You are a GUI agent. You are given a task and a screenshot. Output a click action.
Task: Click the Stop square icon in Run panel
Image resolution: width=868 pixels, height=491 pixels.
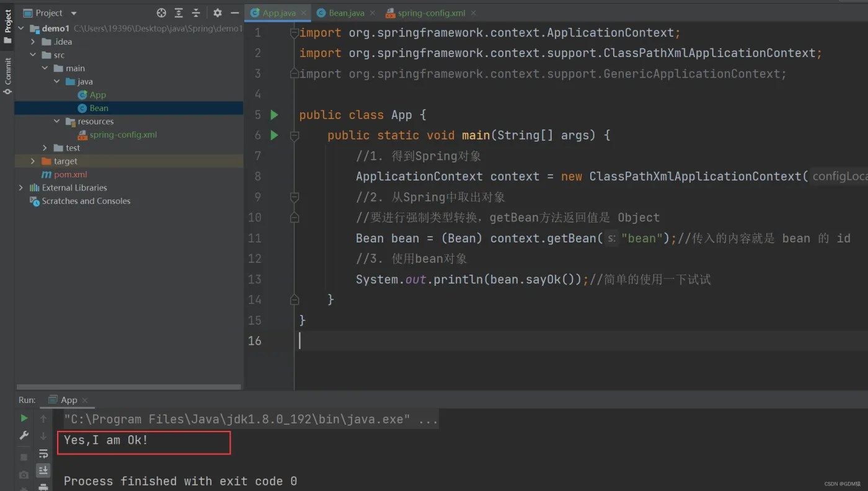point(24,457)
